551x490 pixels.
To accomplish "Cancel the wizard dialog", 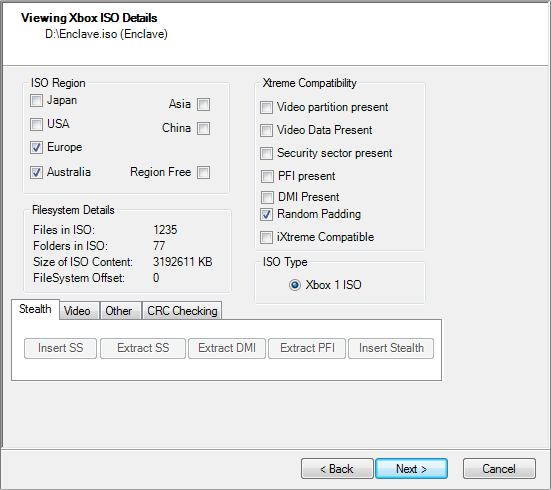I will pos(499,469).
